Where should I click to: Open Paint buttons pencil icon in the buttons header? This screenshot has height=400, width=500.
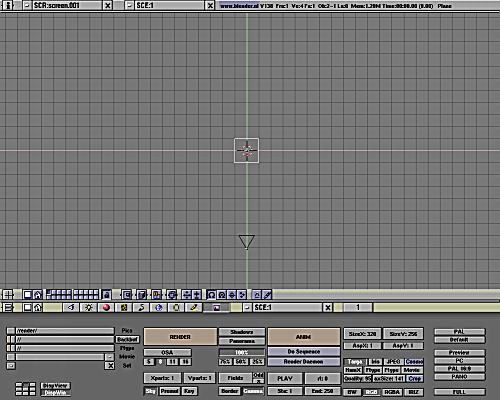pyautogui.click(x=194, y=307)
